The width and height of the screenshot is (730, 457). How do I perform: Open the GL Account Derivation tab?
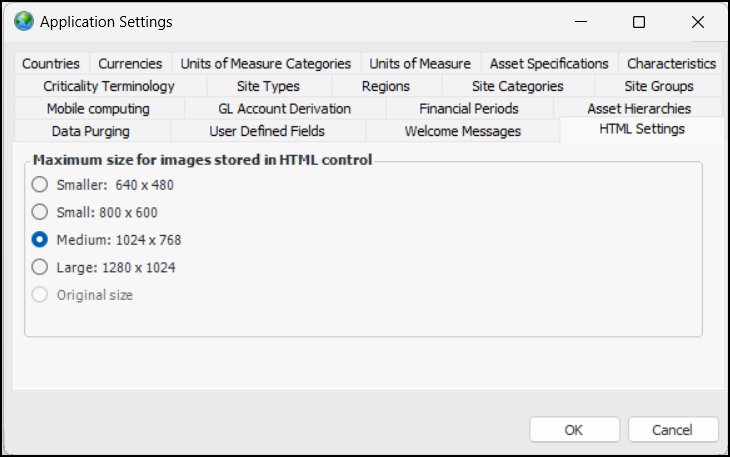(284, 108)
